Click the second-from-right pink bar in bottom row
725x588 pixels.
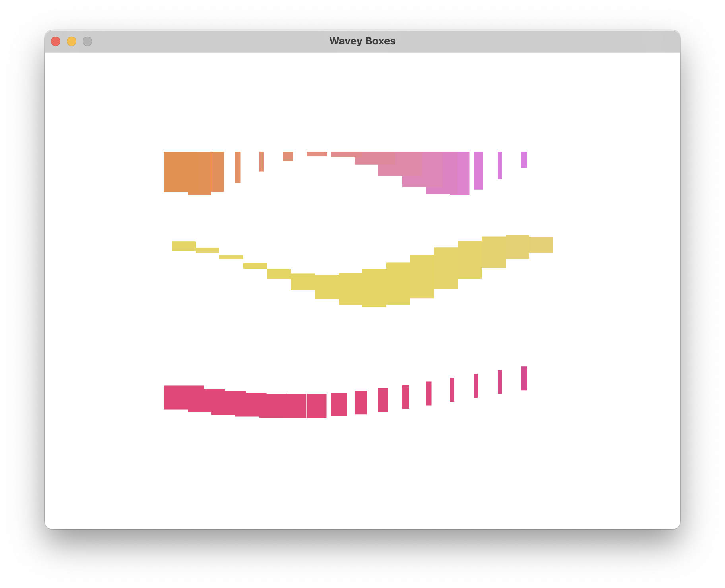[x=500, y=382]
